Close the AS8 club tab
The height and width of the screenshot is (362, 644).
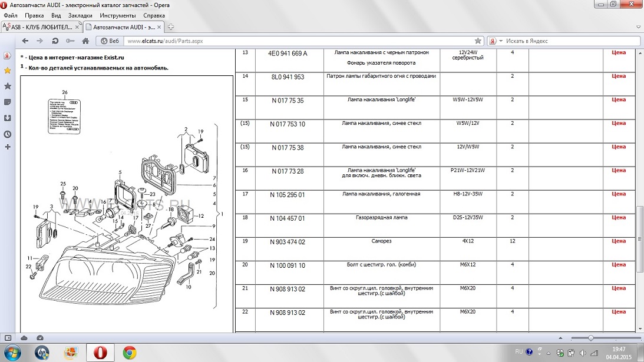click(77, 26)
